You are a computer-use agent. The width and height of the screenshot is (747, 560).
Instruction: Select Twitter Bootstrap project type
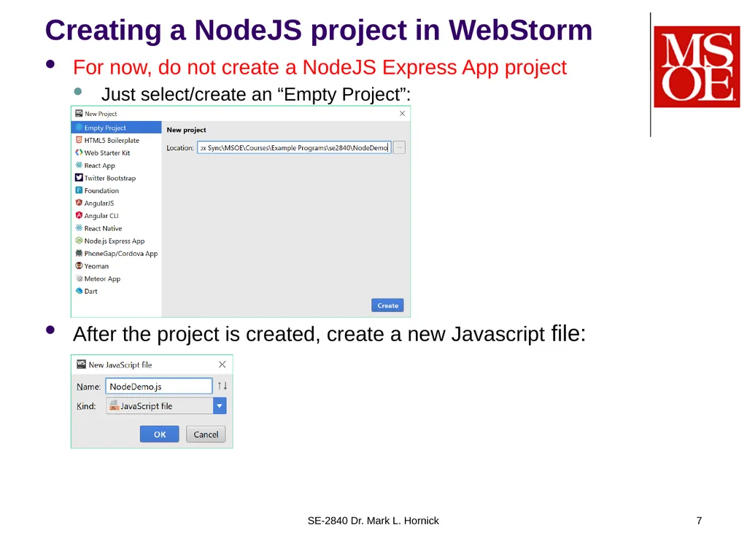click(116, 178)
